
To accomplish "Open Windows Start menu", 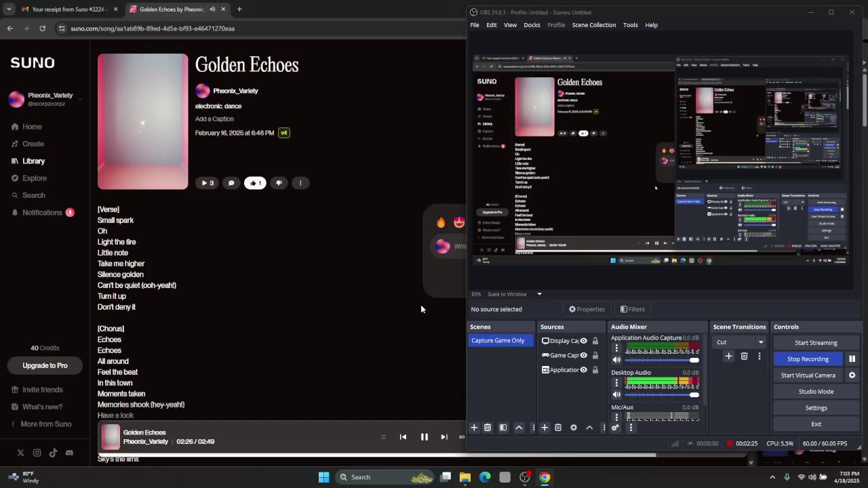I will (324, 477).
